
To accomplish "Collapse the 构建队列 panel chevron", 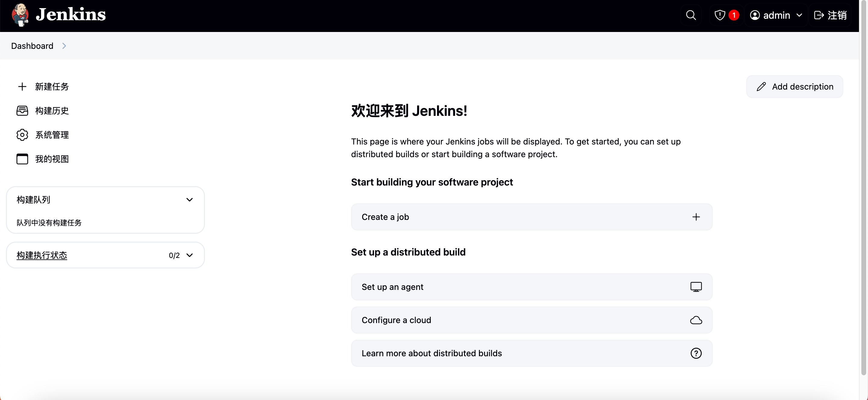I will pos(190,200).
